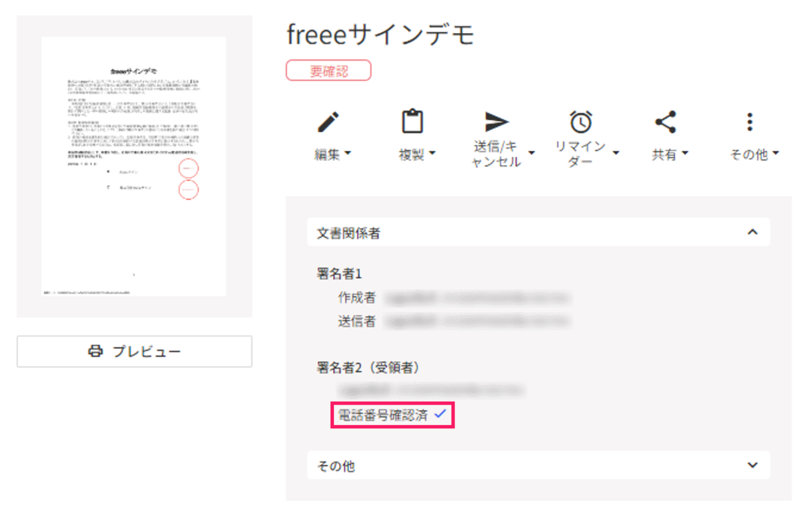Click the その他 toolbar menu label
812x515 pixels.
point(749,154)
